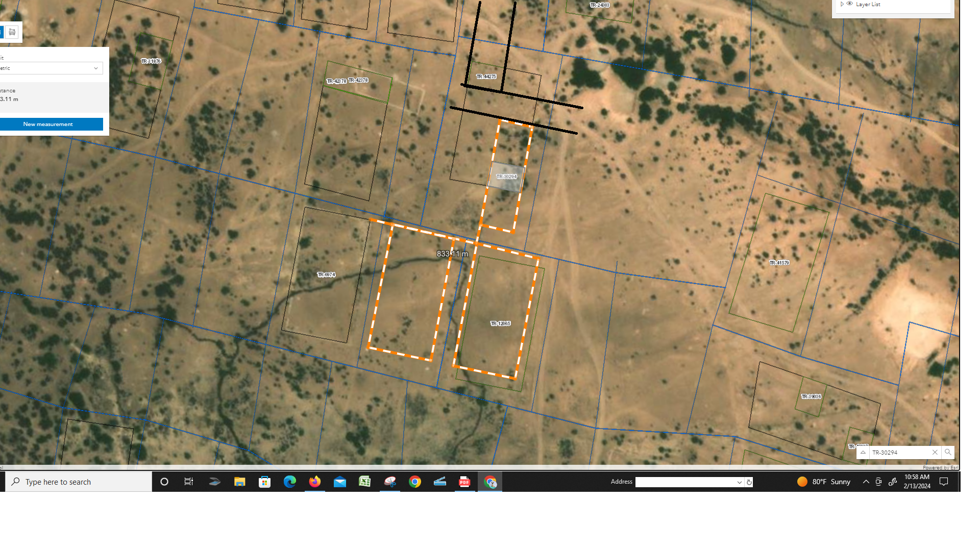Open the Snipping Tool from the taskbar
The height and width of the screenshot is (551, 980).
pyautogui.click(x=389, y=482)
